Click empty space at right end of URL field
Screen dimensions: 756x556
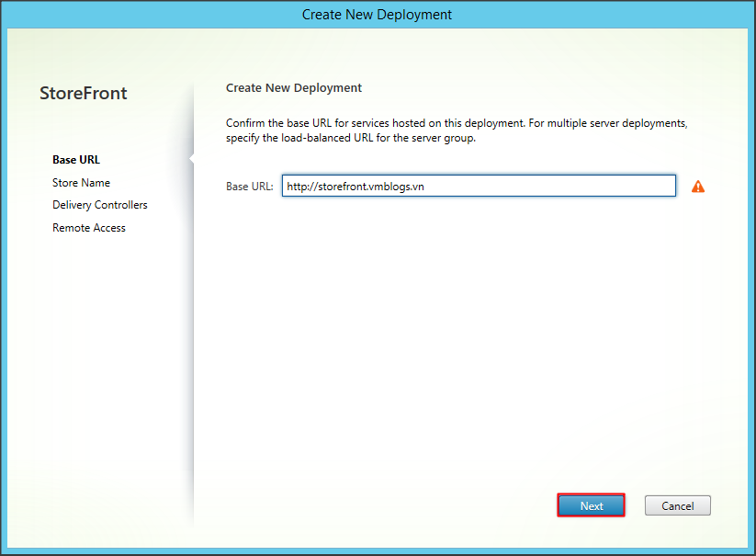[x=643, y=187]
